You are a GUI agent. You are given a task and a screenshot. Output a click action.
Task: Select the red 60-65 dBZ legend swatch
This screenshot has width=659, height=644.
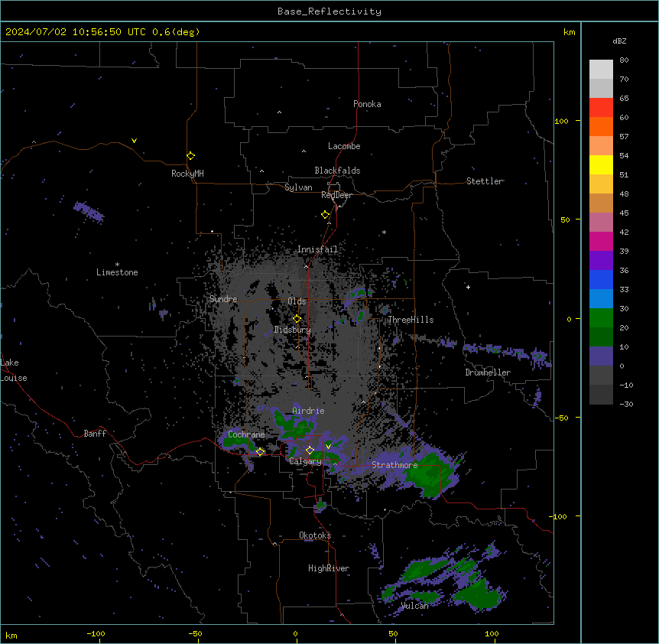pyautogui.click(x=601, y=108)
